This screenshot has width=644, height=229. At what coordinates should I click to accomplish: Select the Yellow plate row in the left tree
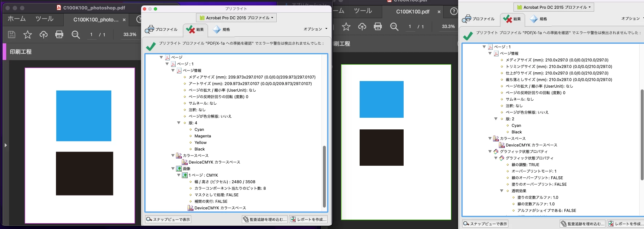pos(200,142)
